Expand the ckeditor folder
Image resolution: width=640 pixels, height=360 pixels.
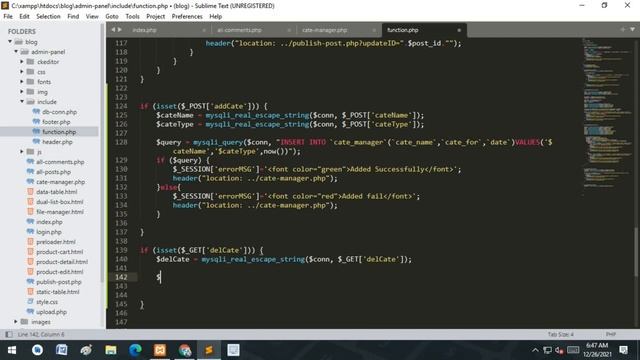click(x=22, y=62)
